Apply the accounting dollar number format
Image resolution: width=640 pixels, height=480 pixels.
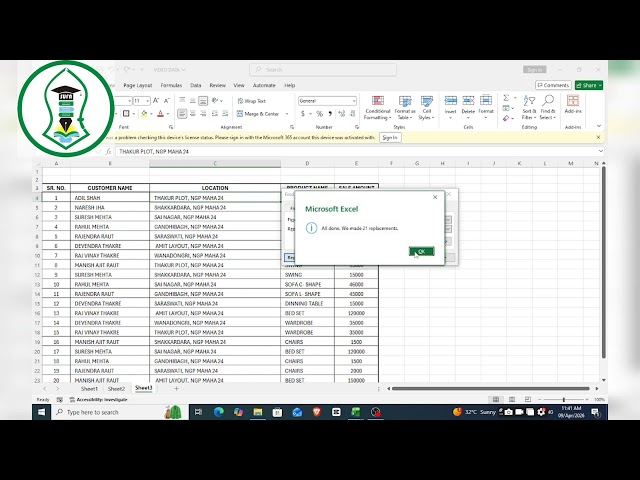click(x=303, y=114)
